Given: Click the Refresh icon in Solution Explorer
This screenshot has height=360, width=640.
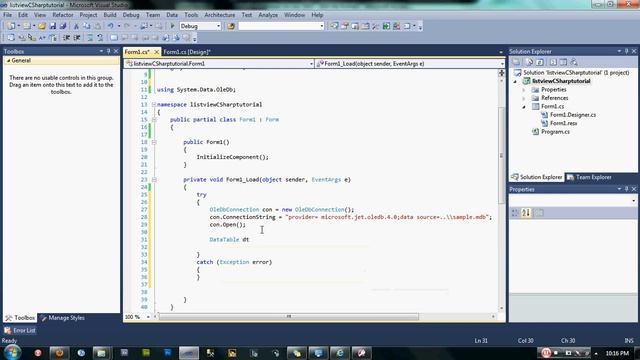Looking at the screenshot, I should click(540, 62).
